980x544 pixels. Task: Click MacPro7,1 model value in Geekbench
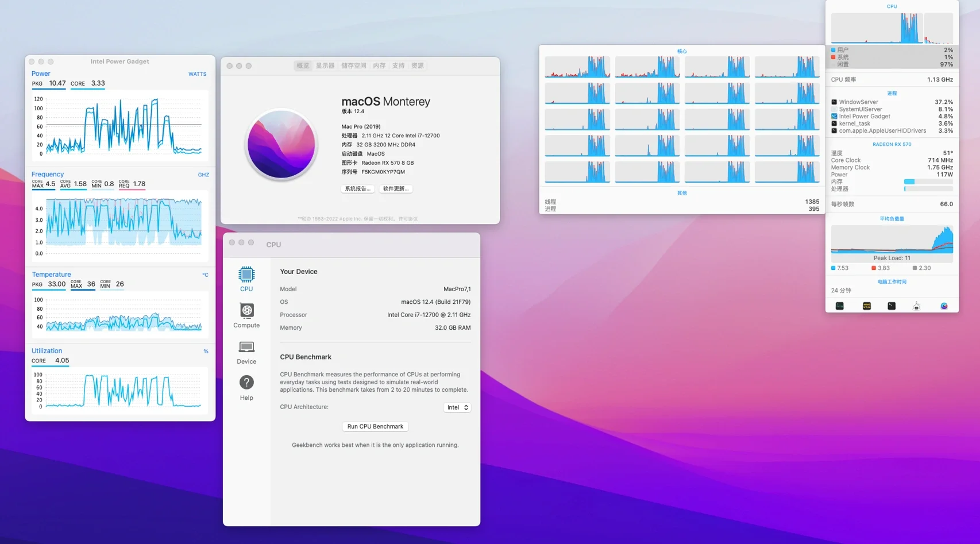[x=457, y=290]
